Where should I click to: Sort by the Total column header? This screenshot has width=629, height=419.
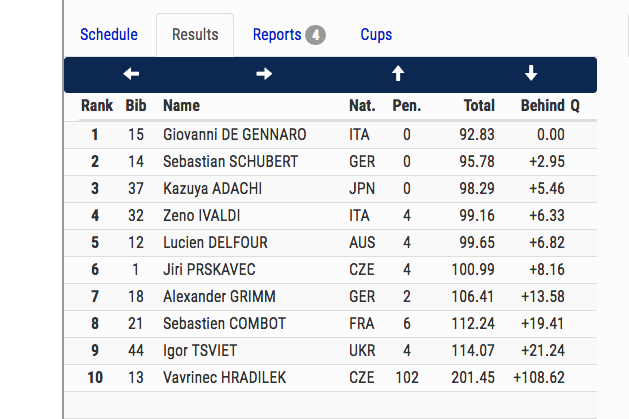479,105
